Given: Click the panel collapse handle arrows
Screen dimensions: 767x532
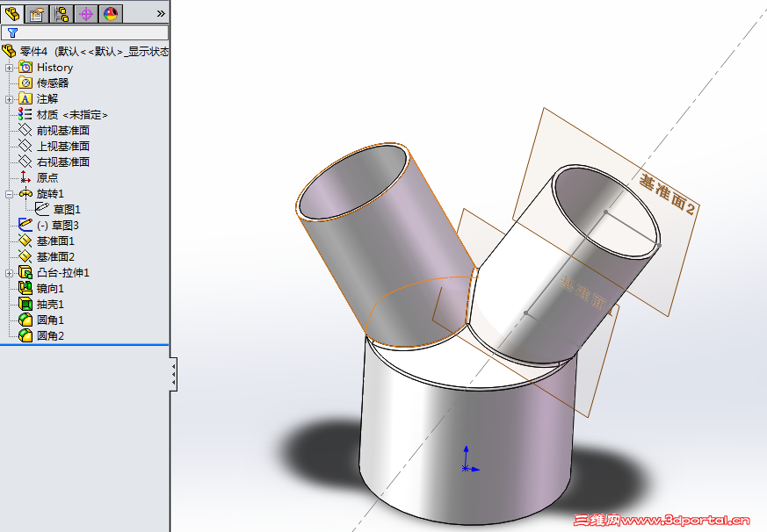Looking at the screenshot, I should (x=174, y=375).
